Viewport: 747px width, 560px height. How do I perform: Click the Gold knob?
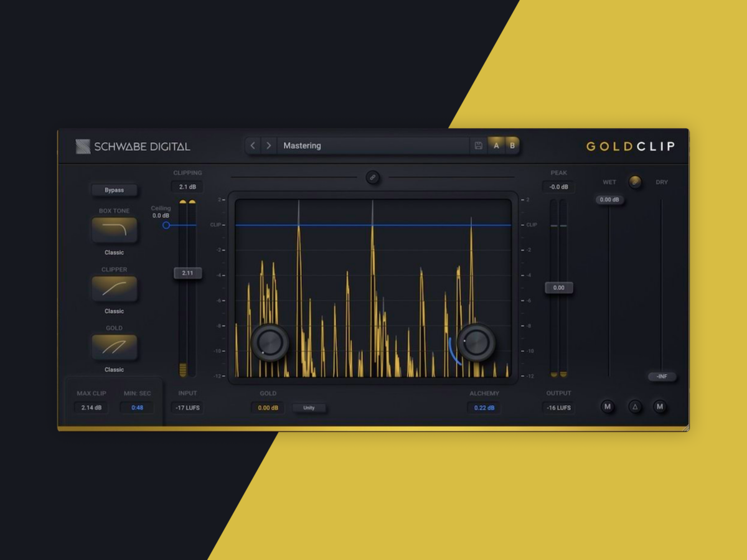point(270,342)
